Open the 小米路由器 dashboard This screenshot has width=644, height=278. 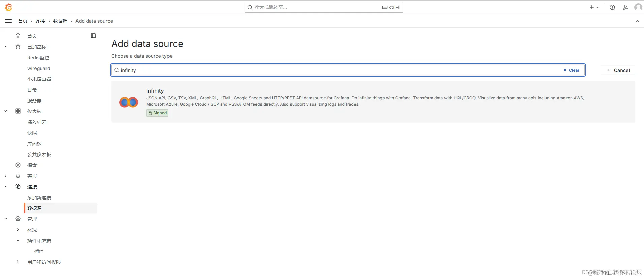point(39,79)
